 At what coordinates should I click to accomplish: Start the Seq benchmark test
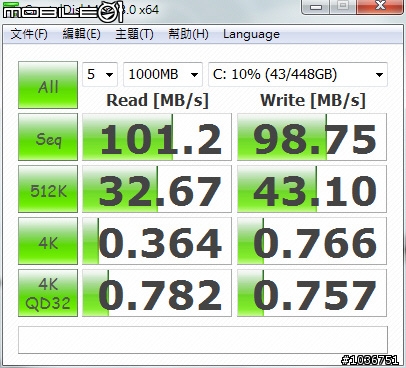point(48,137)
